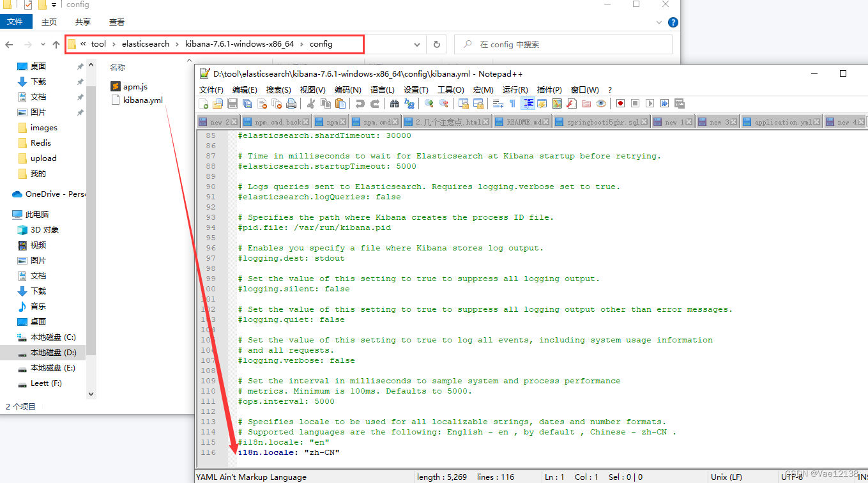Click the function list icon in Notepad++
The image size is (868, 483).
click(x=572, y=103)
